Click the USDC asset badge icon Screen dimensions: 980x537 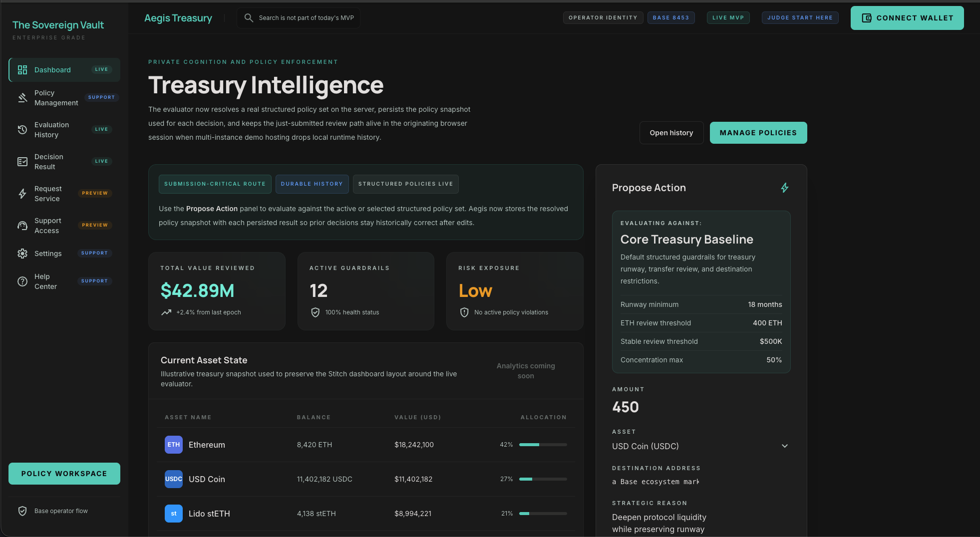tap(174, 479)
